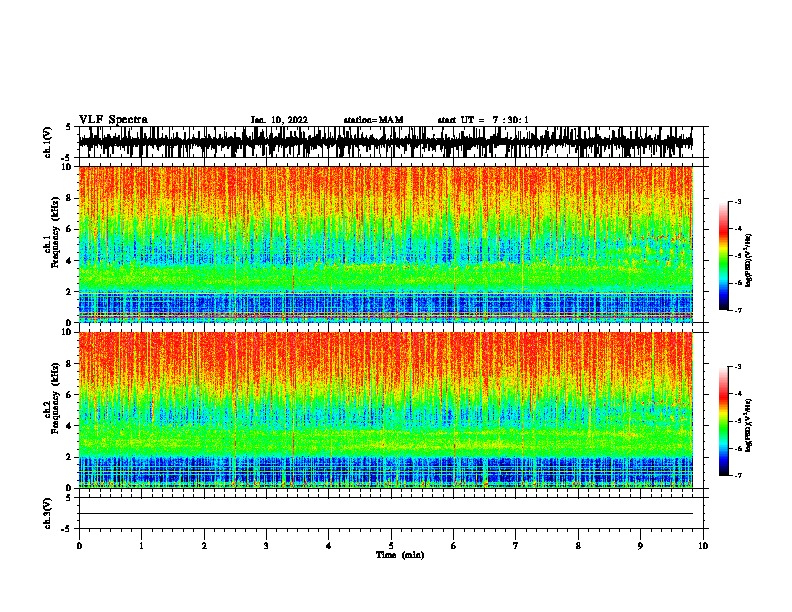Image resolution: width=792 pixels, height=612 pixels.
Task: Select the "Jan. 10, 2022" date label
Action: [x=279, y=120]
